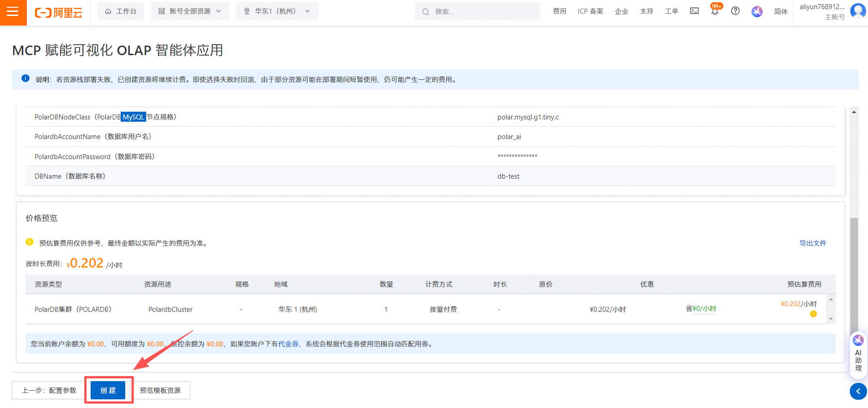The image size is (868, 408).
Task: Select the db-test database name value
Action: coord(508,176)
